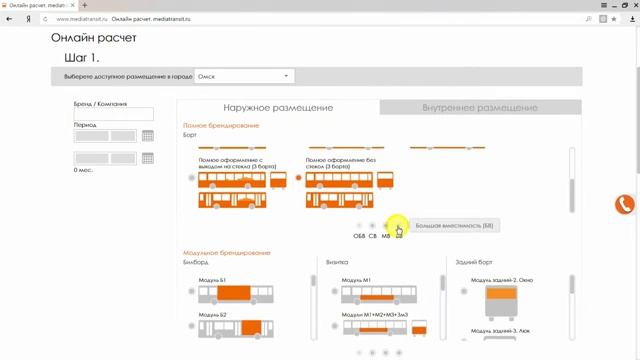The height and width of the screenshot is (360, 640).
Task: Click Модуль Б2 bus thumbnail
Action: tap(236, 329)
